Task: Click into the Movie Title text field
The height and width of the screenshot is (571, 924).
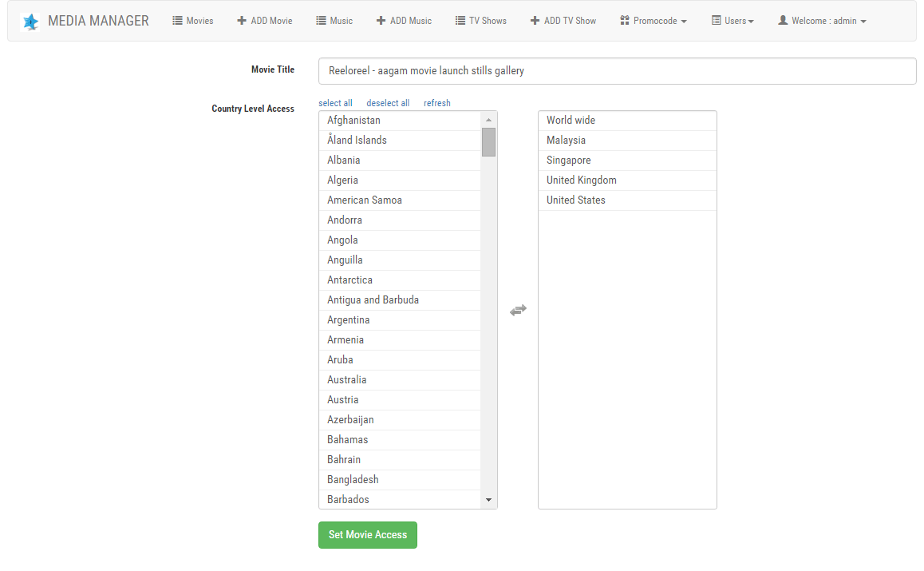Action: pyautogui.click(x=617, y=71)
